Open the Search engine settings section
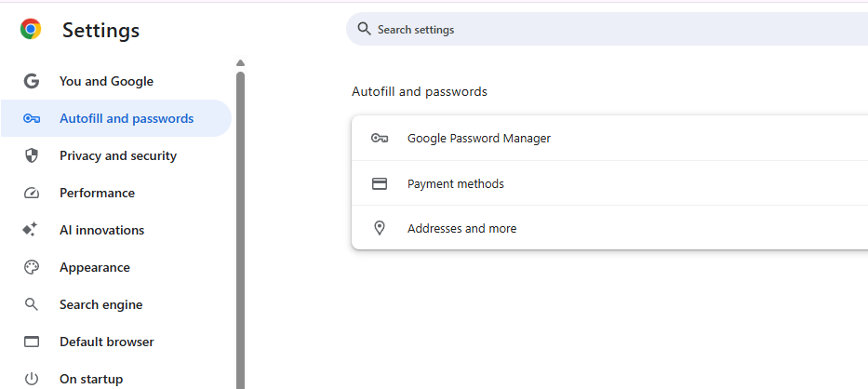This screenshot has width=868, height=389. point(100,304)
